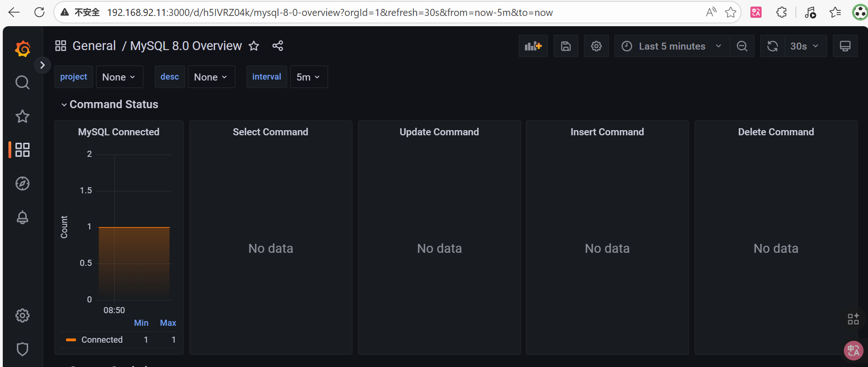The width and height of the screenshot is (868, 367).
Task: Click the desc variable label
Action: [x=170, y=77]
